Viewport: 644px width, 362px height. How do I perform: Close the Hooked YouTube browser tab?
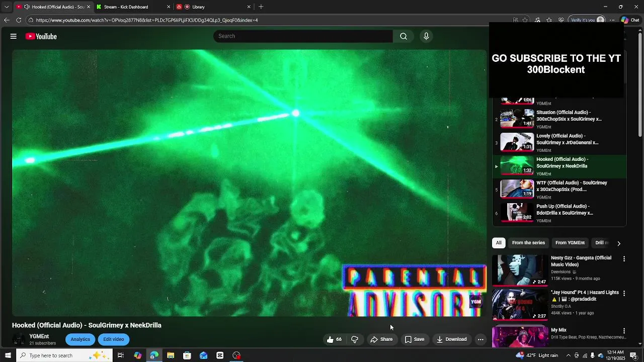(x=89, y=7)
